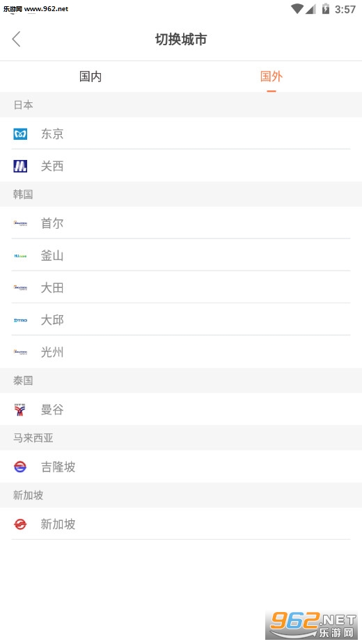
Task: Pick 光州 from Korean cities
Action: coord(181,352)
